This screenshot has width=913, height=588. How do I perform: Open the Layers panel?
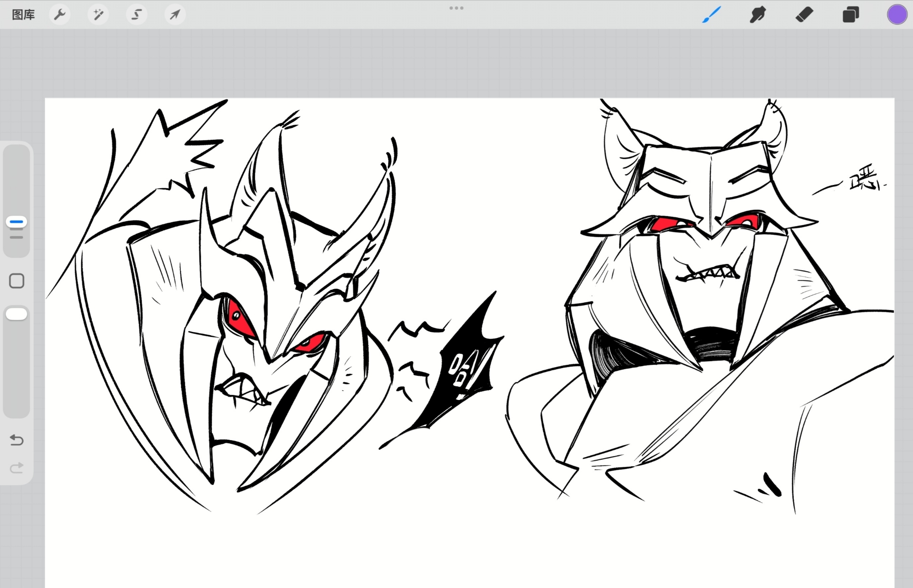(x=850, y=15)
